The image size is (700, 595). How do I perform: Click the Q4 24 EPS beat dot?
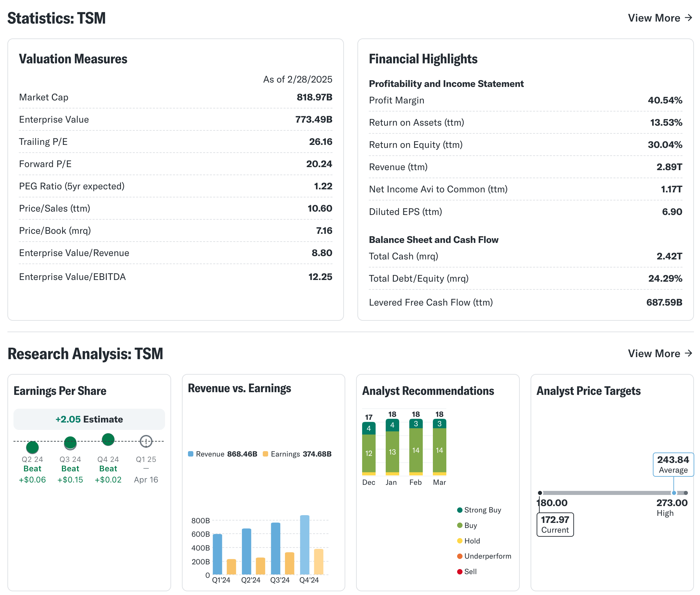pos(108,439)
